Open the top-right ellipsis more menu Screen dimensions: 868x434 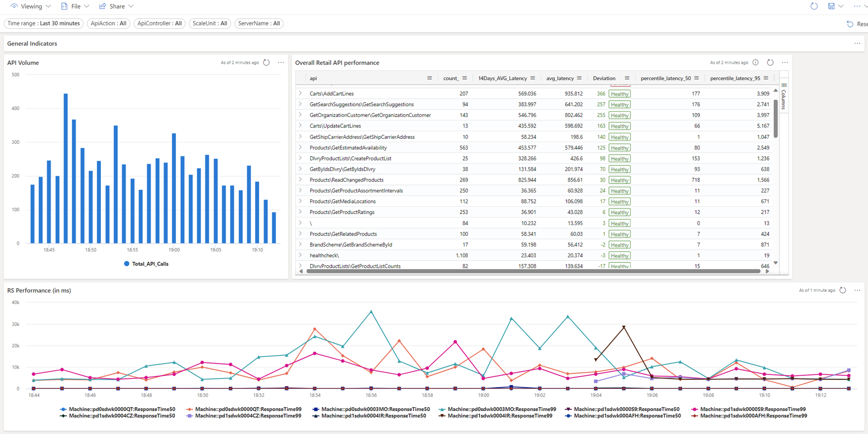coord(857,6)
